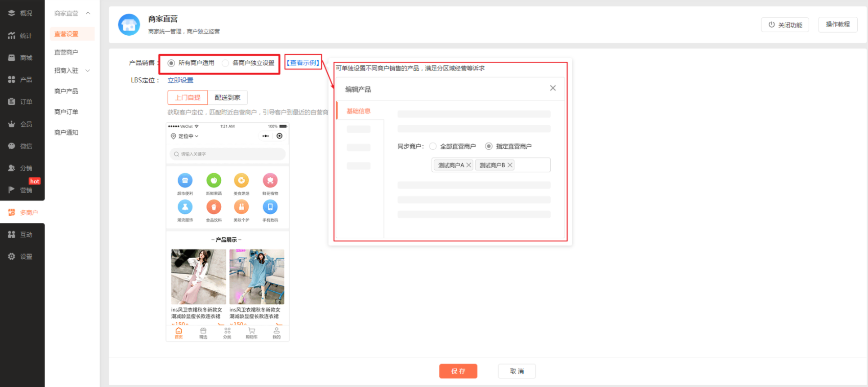Screen dimensions: 868x387
Task: Expand the 招商入驻 submenu
Action: point(88,71)
